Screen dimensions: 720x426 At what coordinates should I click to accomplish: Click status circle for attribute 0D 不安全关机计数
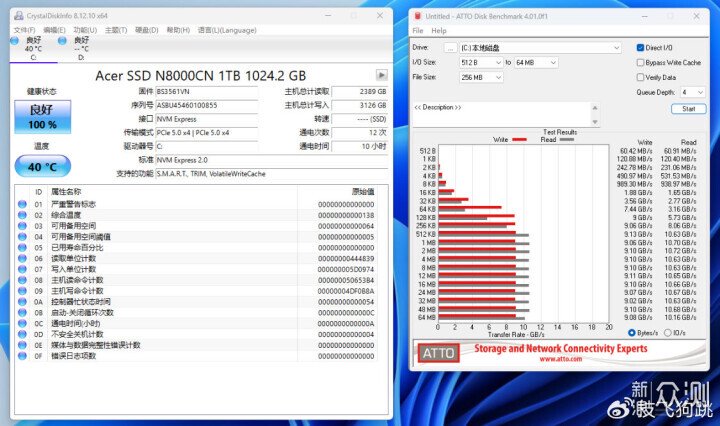pos(22,334)
